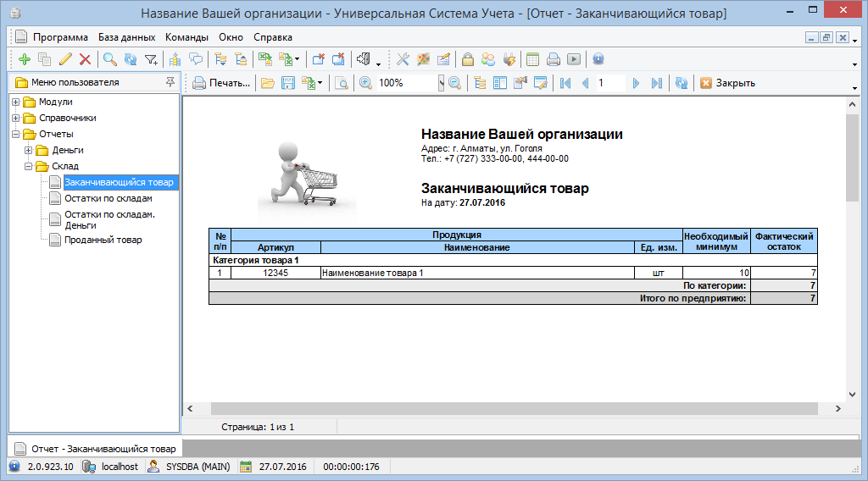Expand the Деньги reports folder

coord(29,151)
